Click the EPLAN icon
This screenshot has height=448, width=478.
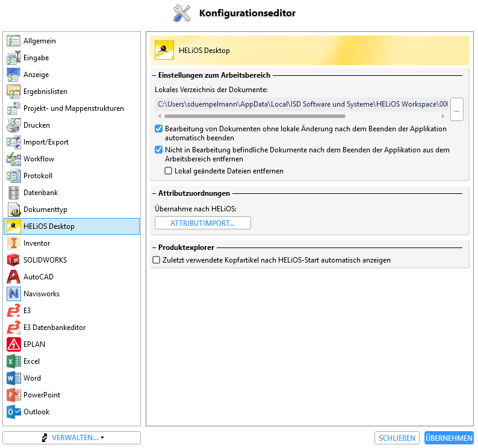13,344
